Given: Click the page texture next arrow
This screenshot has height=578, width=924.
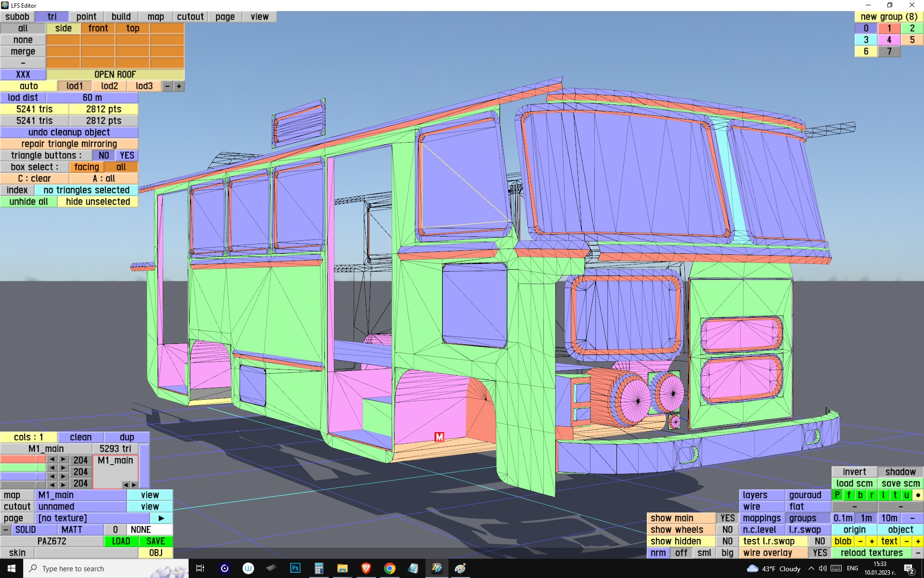Looking at the screenshot, I should pyautogui.click(x=161, y=518).
